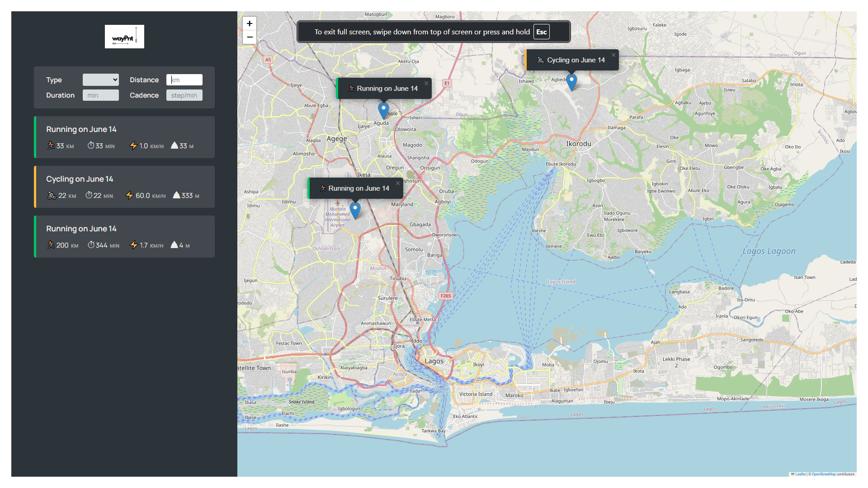Click the stopwatch icon beside 33 MIN
Screen dimensions: 868x488
(91, 145)
